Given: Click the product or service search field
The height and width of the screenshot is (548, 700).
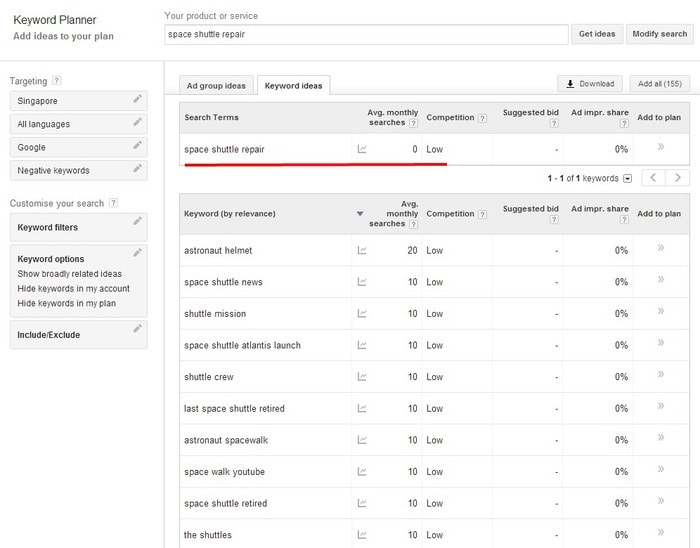Looking at the screenshot, I should pyautogui.click(x=366, y=34).
